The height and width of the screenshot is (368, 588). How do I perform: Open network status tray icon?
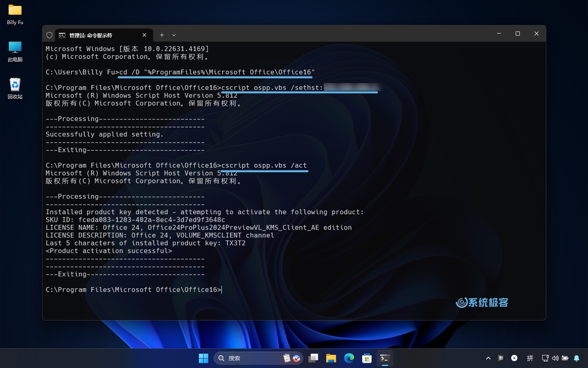click(x=545, y=358)
